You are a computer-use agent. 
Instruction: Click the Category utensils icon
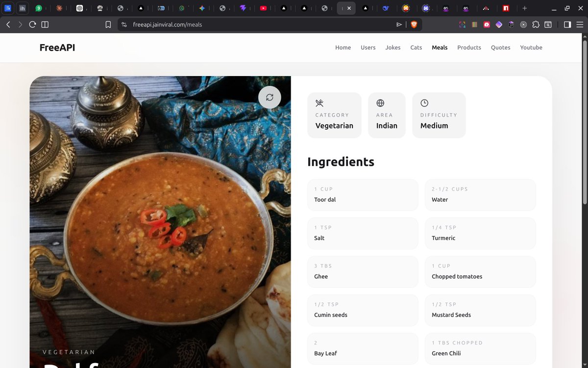(x=319, y=103)
